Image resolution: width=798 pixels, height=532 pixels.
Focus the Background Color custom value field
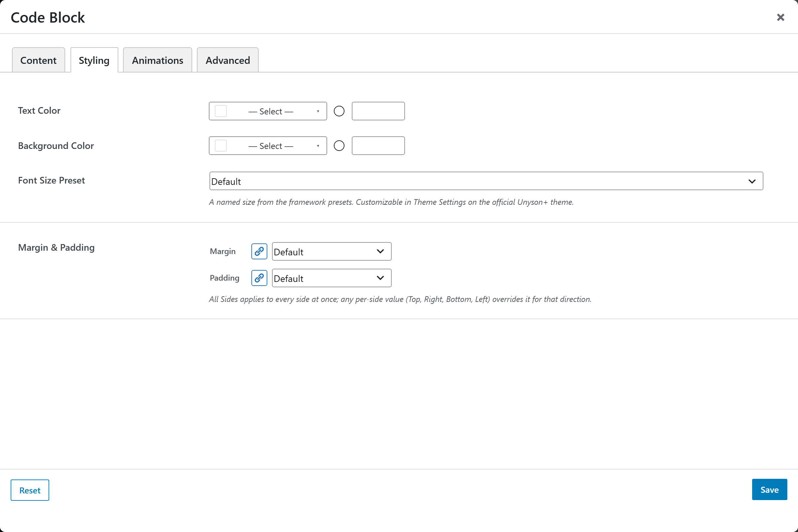coord(378,146)
